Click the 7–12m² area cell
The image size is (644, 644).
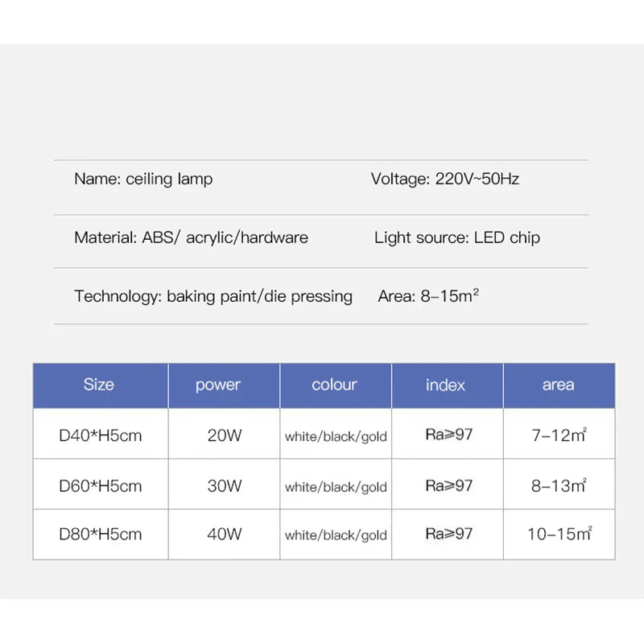[x=559, y=436]
